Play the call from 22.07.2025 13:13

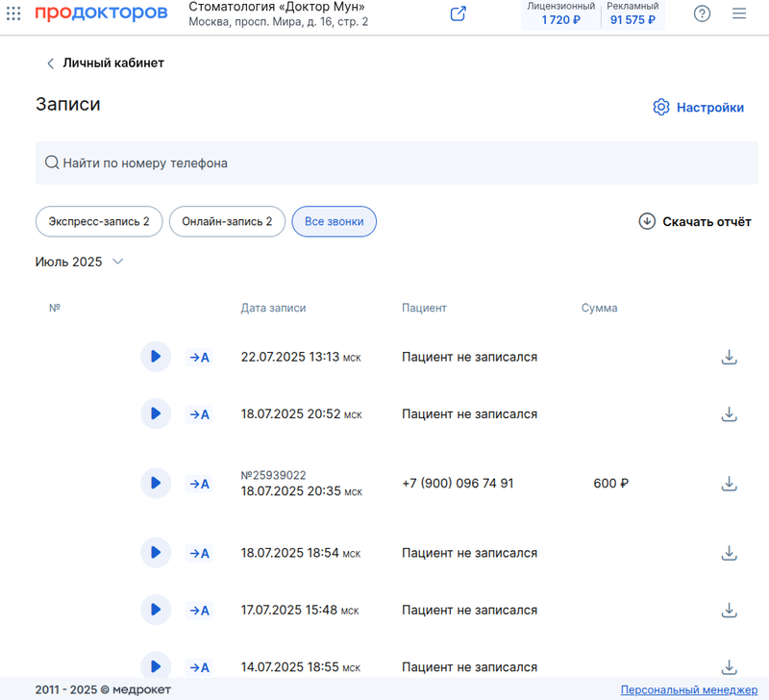156,357
